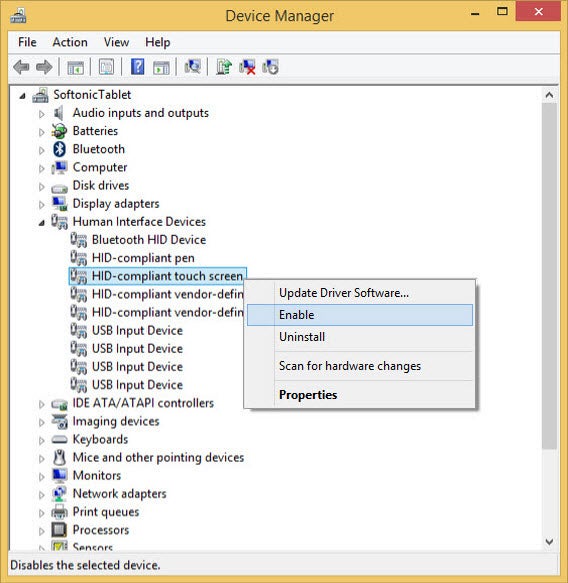Expand the Computer node
Viewport: 568px width, 583px height.
coord(42,168)
